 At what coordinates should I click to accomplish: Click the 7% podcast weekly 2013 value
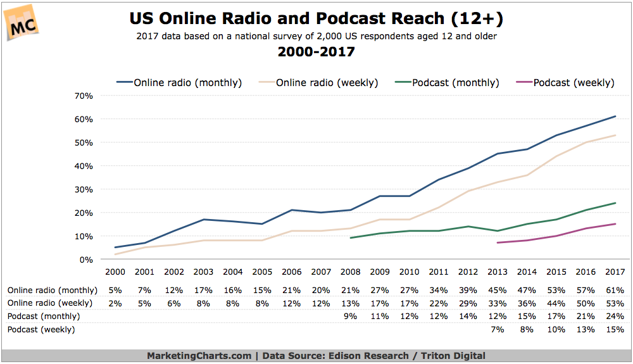click(498, 330)
